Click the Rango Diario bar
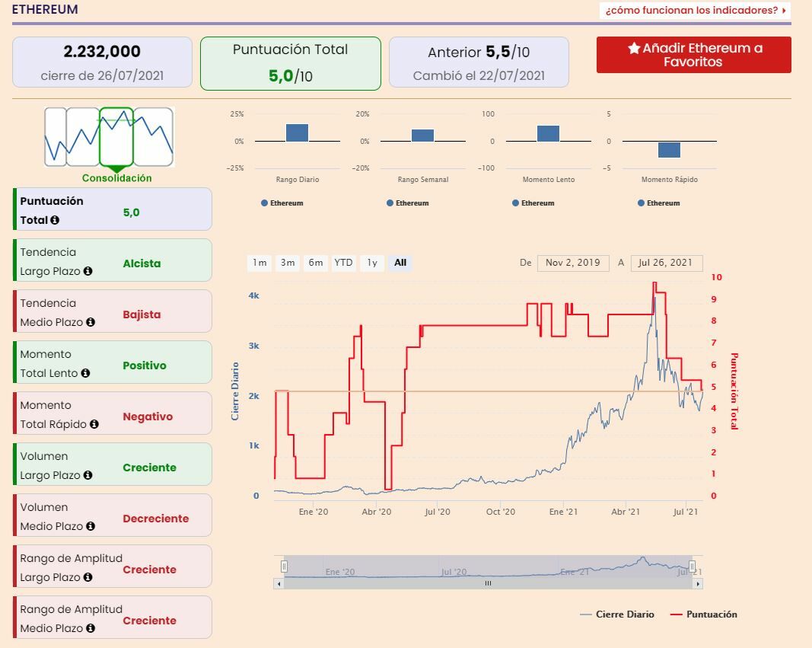Image resolution: width=812 pixels, height=648 pixels. (298, 132)
